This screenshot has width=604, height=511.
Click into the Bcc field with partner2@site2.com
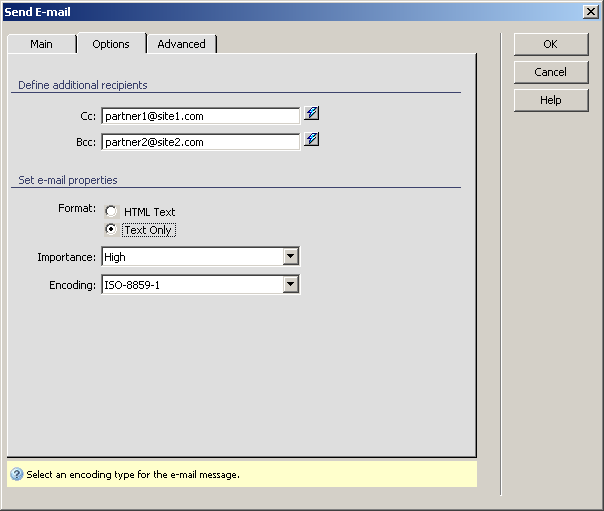tap(200, 142)
